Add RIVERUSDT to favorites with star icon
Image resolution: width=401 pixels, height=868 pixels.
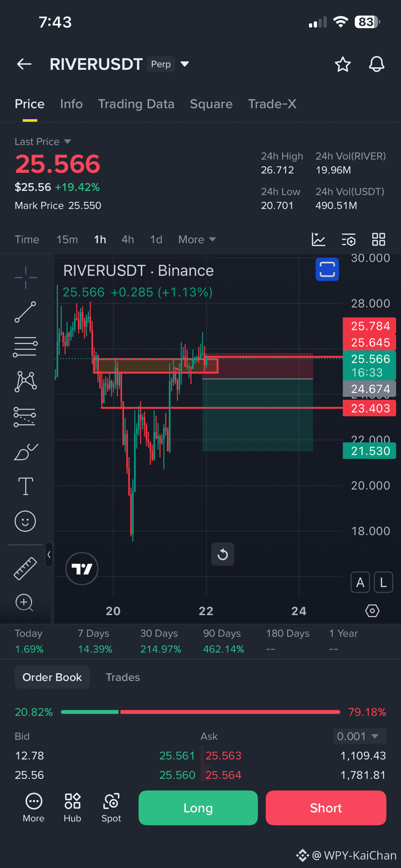[x=343, y=64]
